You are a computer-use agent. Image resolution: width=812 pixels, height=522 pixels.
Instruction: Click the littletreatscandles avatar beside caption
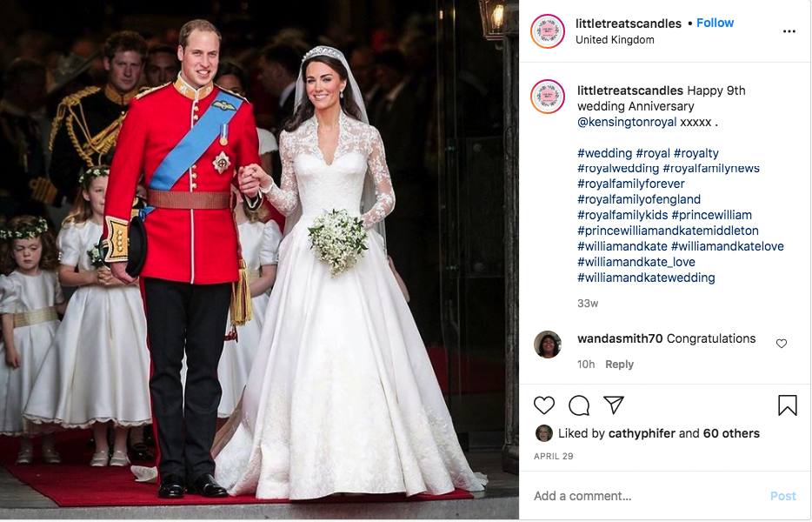548,97
